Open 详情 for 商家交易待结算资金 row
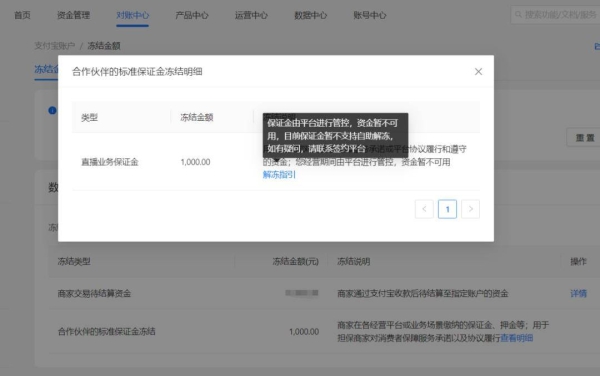Screen dimensions: 600x376 coord(578,293)
